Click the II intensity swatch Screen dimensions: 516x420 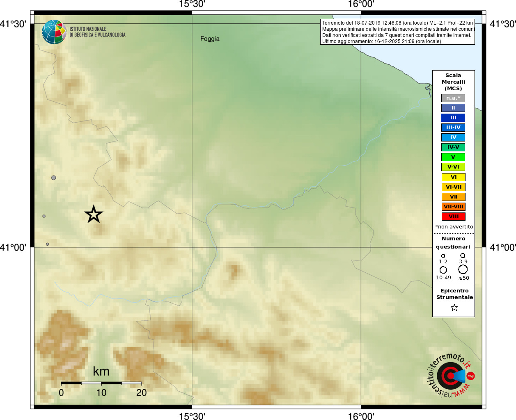tap(453, 108)
